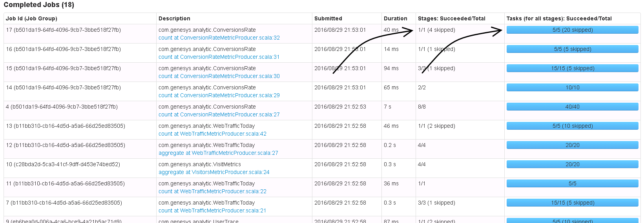
Task: Sort table by Description column header
Action: 174,18
